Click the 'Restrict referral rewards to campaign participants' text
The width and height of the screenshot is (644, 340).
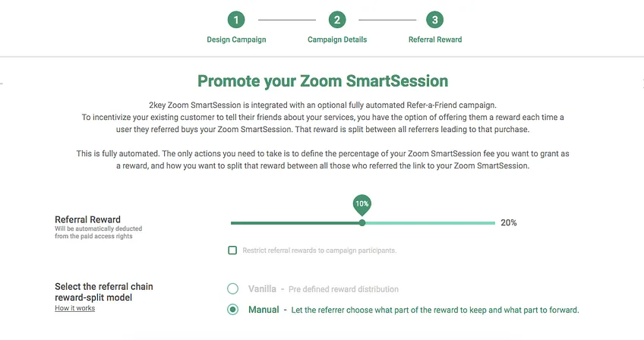point(319,250)
